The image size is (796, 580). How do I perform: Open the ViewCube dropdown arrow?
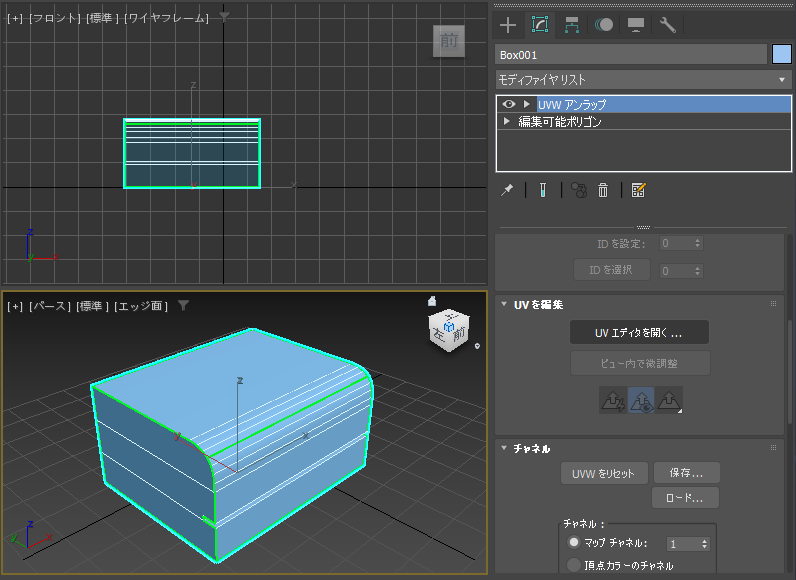point(477,346)
